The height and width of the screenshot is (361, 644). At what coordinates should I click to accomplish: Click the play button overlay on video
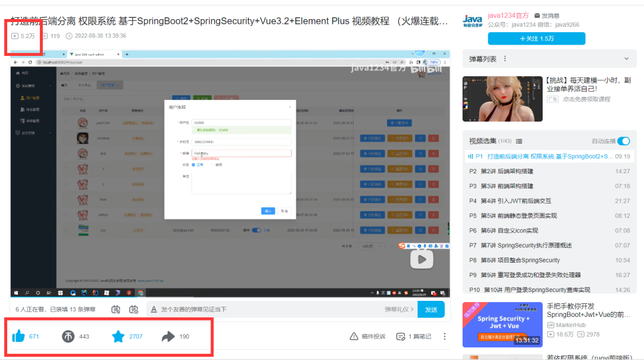422,259
